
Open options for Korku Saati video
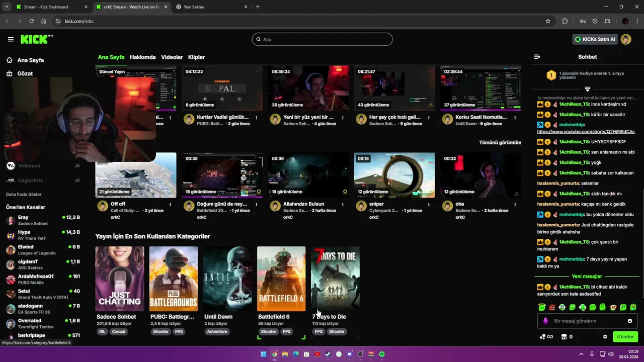pos(515,118)
